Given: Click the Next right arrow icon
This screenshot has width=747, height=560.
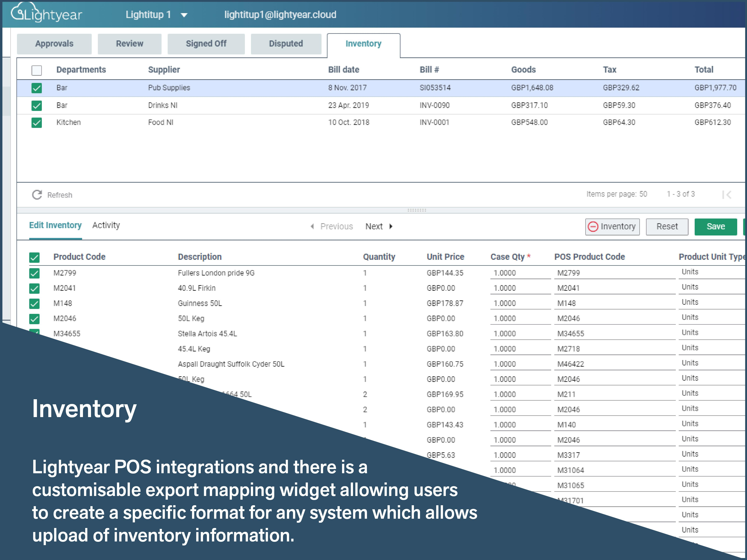Looking at the screenshot, I should (x=391, y=227).
